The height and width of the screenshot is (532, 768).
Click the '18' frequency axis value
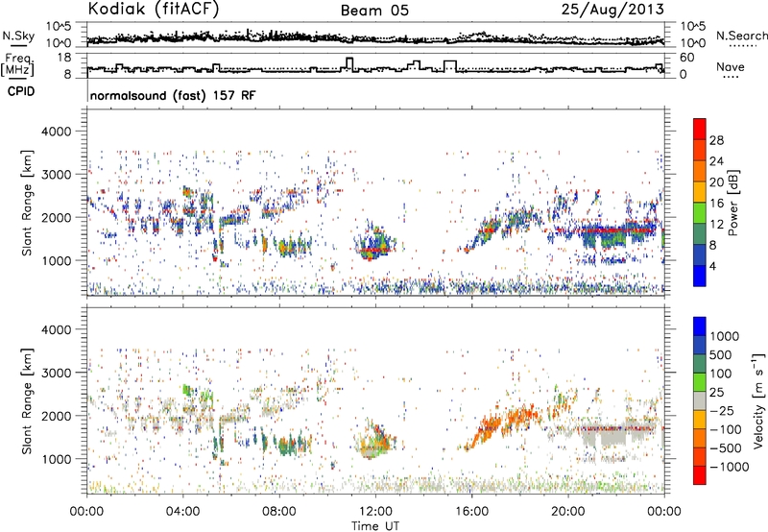pyautogui.click(x=63, y=58)
